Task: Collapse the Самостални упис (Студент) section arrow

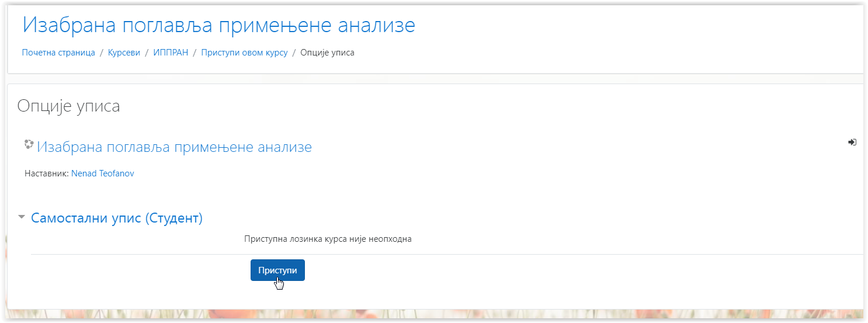Action: coord(22,217)
